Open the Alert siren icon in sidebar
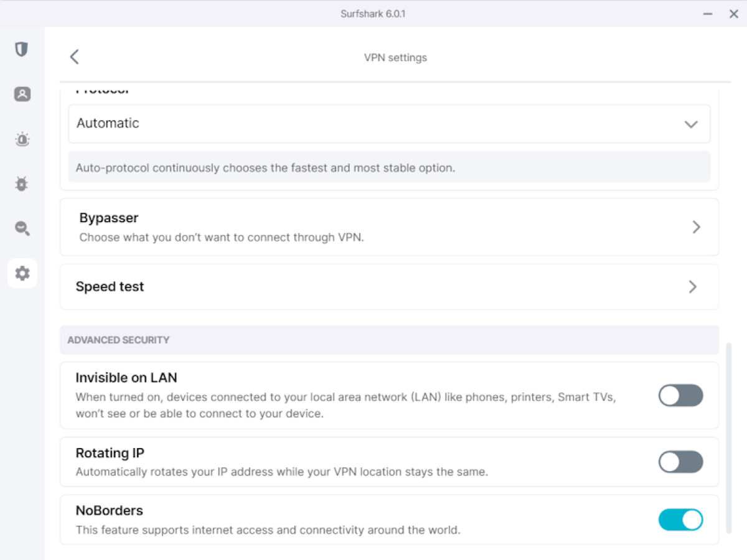This screenshot has width=747, height=560. [x=22, y=139]
